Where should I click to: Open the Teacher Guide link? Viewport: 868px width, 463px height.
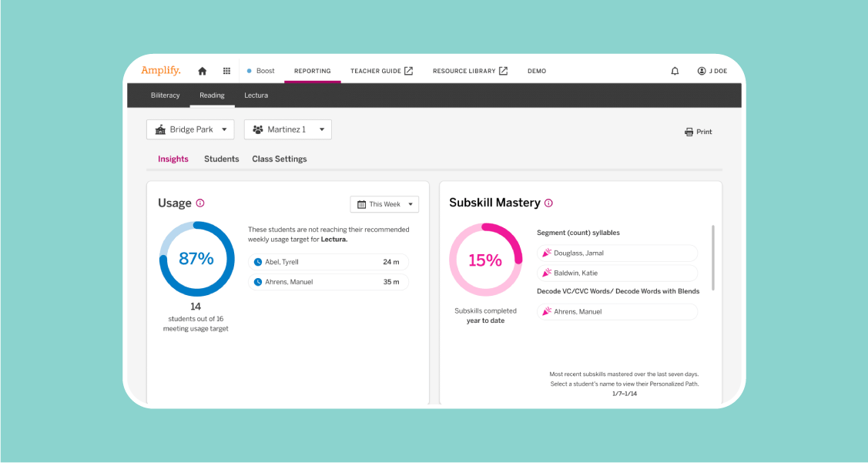click(381, 71)
